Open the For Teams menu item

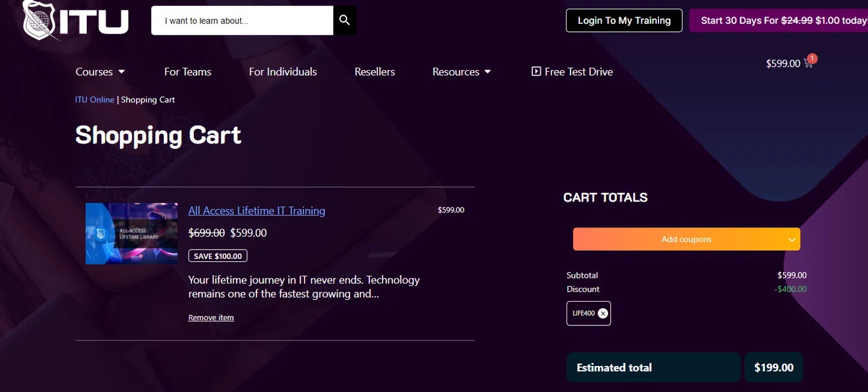click(187, 72)
